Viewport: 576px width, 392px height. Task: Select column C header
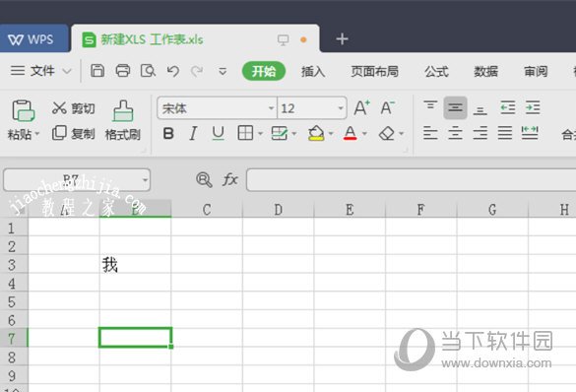pos(207,210)
